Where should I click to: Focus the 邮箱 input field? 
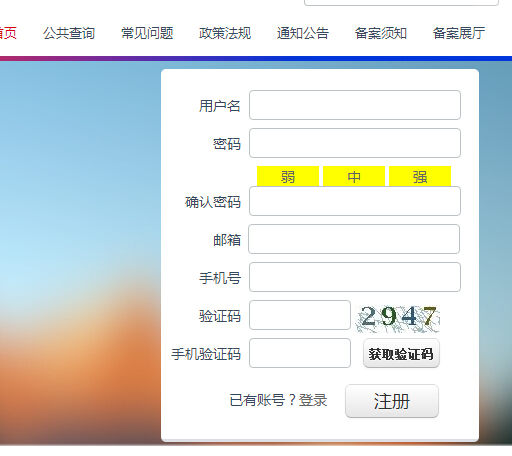(x=354, y=239)
